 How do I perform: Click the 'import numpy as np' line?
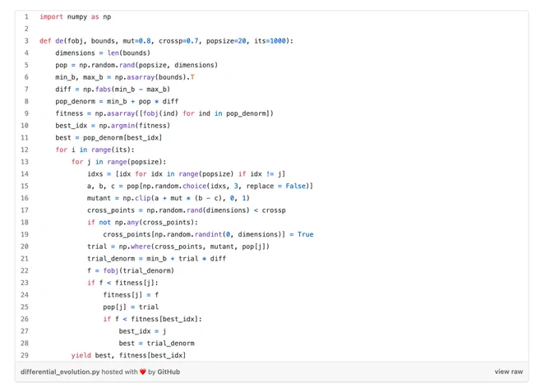(x=76, y=16)
